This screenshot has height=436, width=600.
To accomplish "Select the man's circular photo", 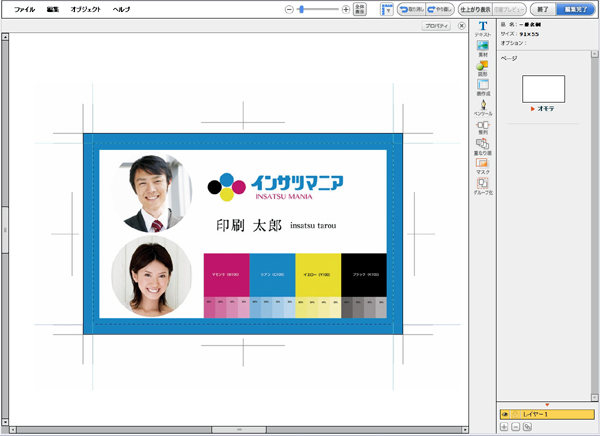I will (x=152, y=193).
